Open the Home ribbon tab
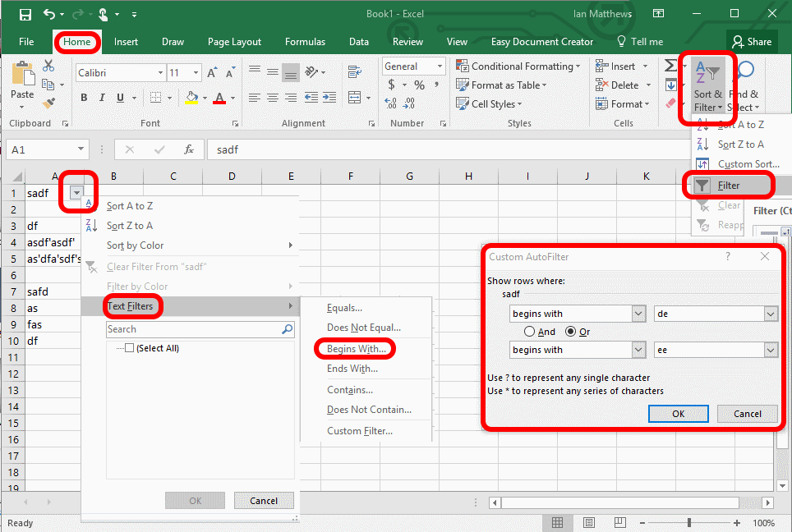792x532 pixels. tap(76, 42)
